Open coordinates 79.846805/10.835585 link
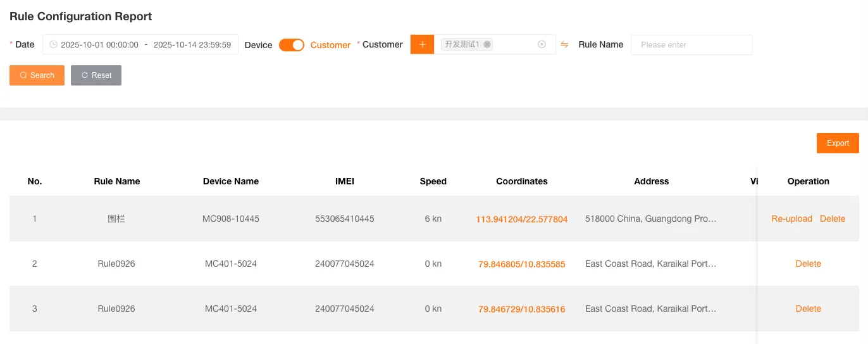The image size is (868, 344). (521, 264)
